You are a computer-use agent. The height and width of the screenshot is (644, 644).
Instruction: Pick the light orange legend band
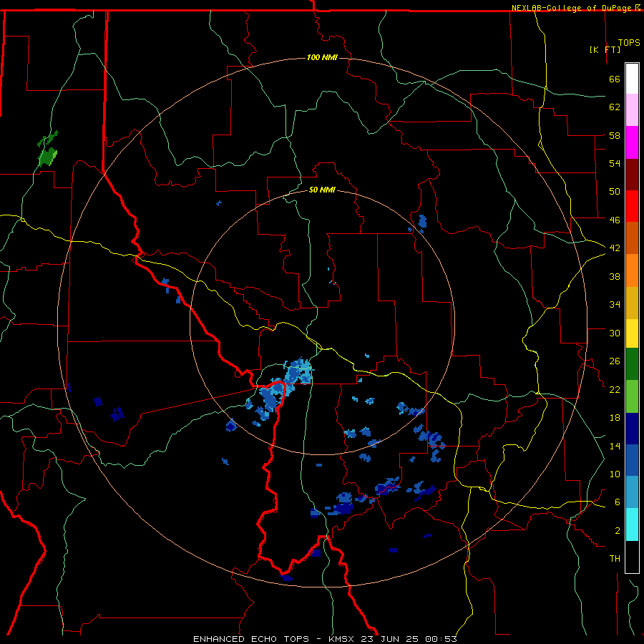[632, 270]
